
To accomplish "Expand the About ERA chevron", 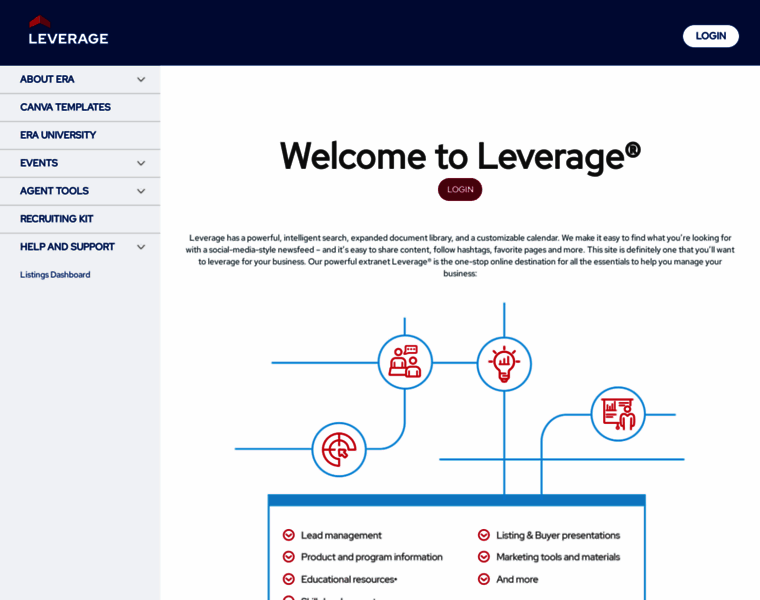I will tap(141, 79).
